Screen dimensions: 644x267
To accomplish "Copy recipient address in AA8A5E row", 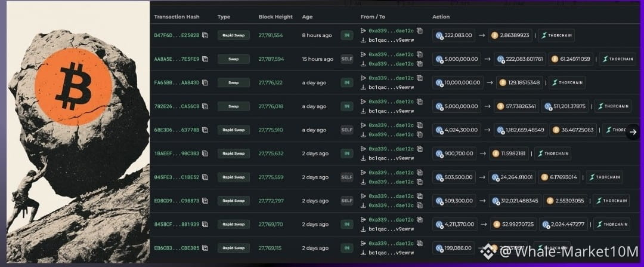I will [419, 64].
